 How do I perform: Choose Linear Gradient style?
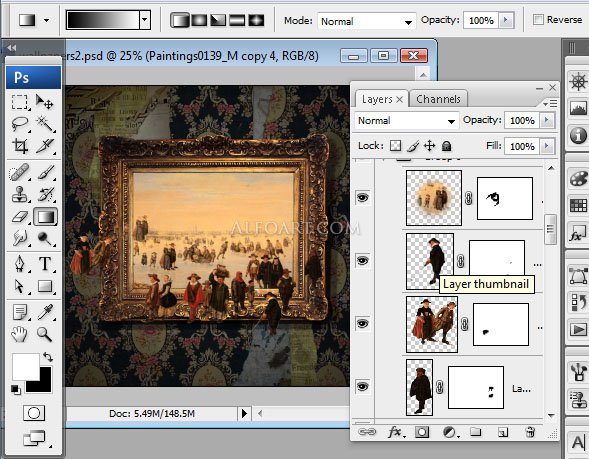point(180,20)
